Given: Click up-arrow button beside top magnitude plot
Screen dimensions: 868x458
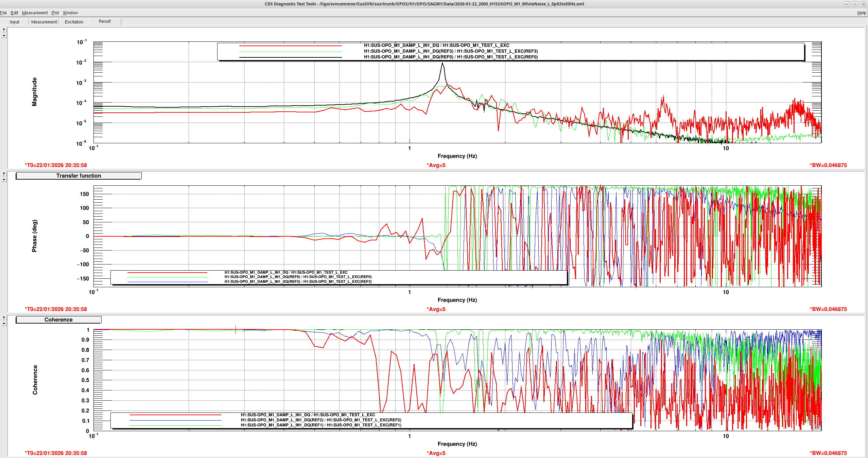Looking at the screenshot, I should coord(4,35).
